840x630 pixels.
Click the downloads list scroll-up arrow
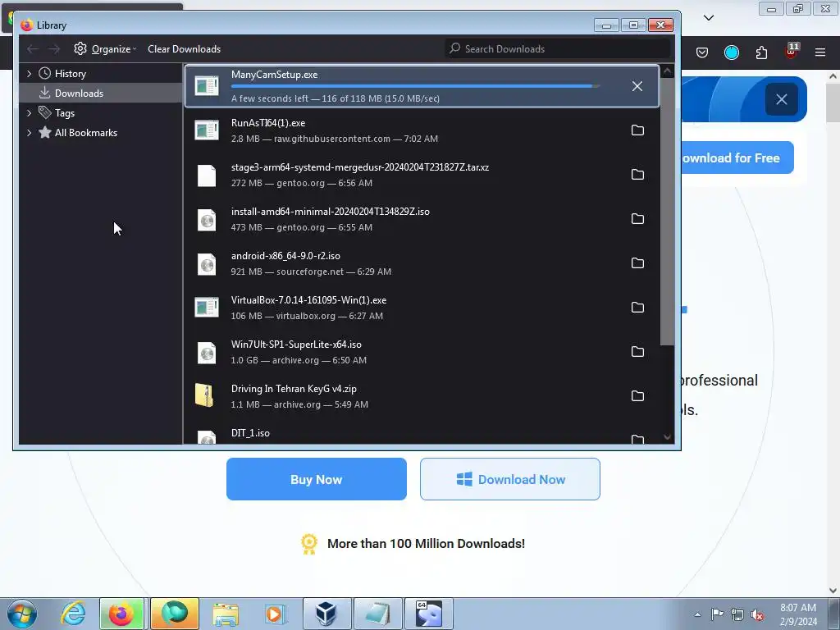point(667,71)
